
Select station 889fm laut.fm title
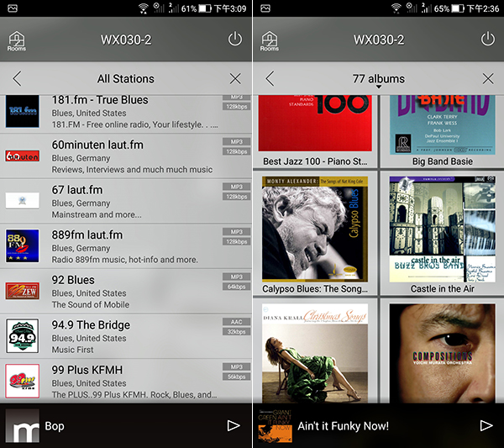point(87,235)
